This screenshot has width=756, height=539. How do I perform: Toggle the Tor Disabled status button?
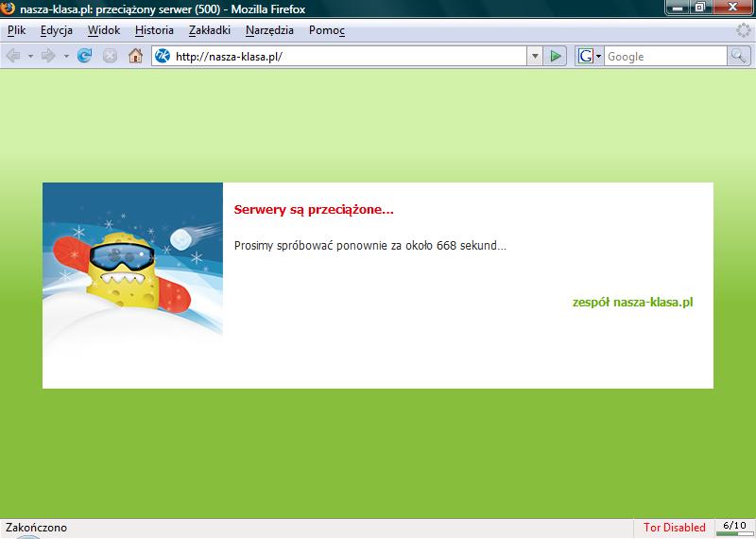[x=674, y=528]
